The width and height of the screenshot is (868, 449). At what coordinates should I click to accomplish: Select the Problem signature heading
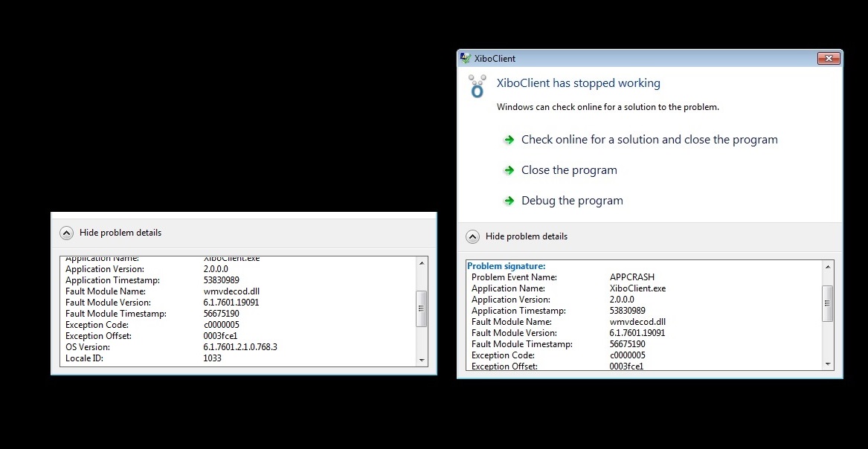point(507,266)
